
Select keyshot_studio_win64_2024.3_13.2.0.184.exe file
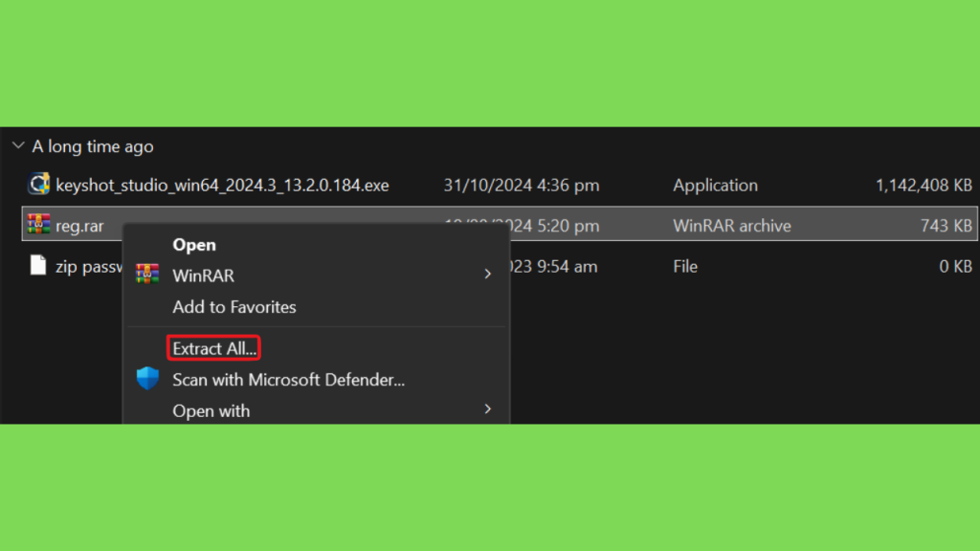[222, 186]
